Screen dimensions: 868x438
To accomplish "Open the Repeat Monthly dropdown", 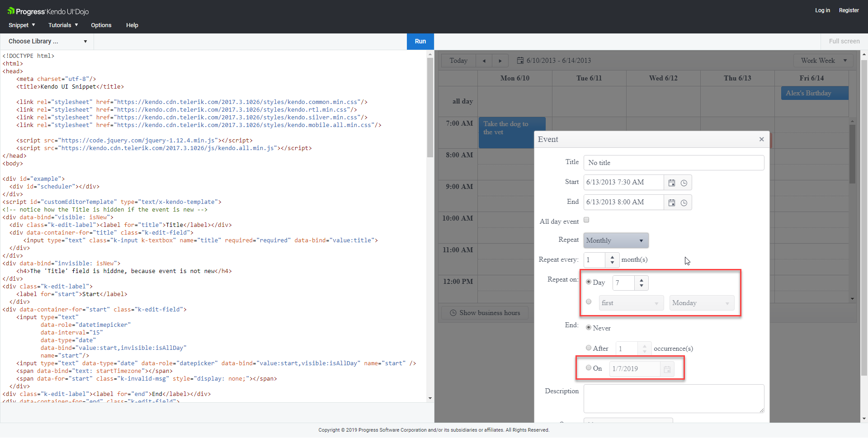I will pos(616,240).
